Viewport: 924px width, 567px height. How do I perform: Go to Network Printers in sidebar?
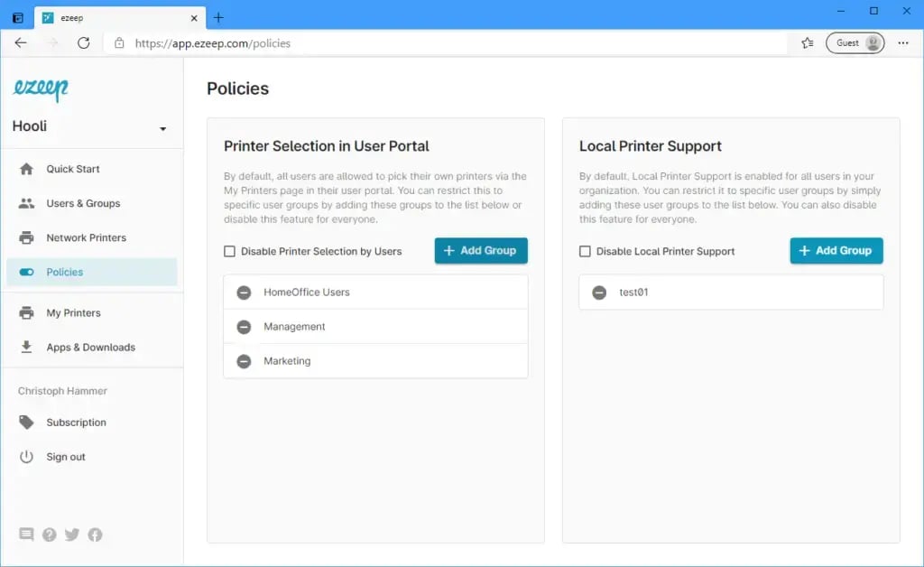[x=86, y=237]
